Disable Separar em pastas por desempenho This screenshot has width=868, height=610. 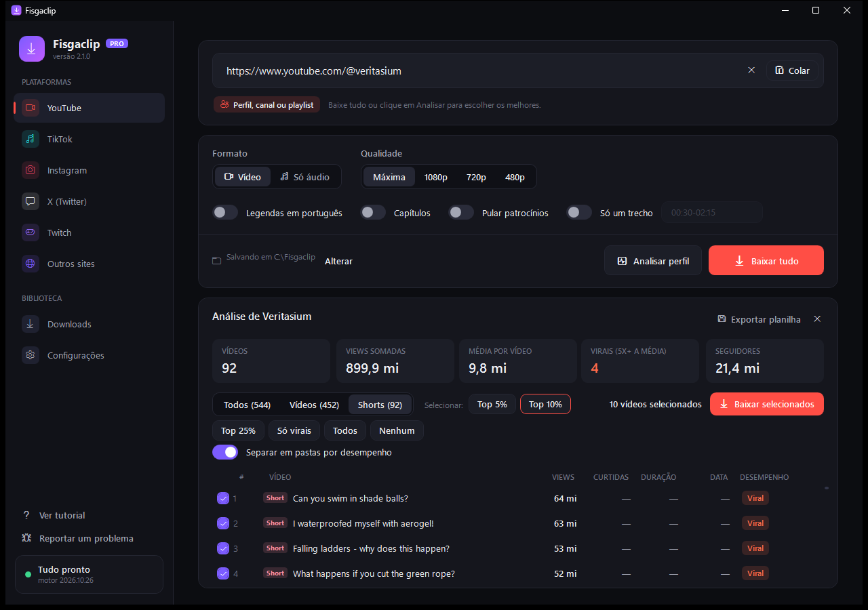pos(225,452)
